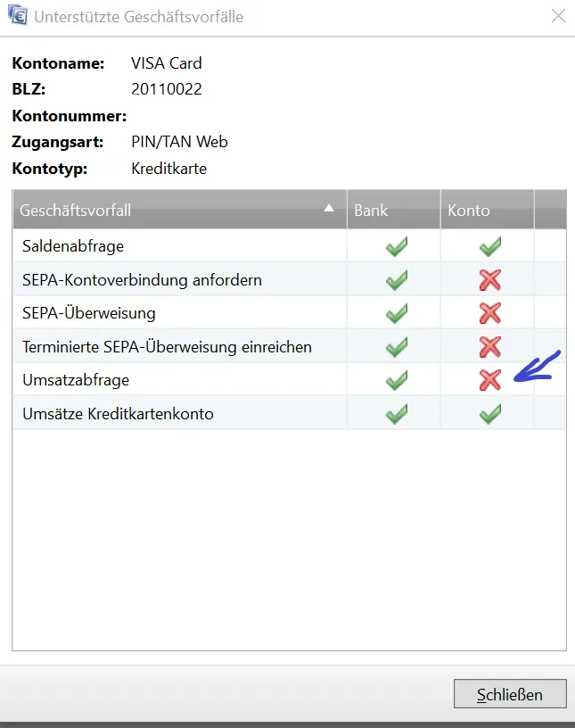Screen dimensions: 575x728
Task: Sort by Geschäftsvorfall column header
Action: (x=134, y=211)
